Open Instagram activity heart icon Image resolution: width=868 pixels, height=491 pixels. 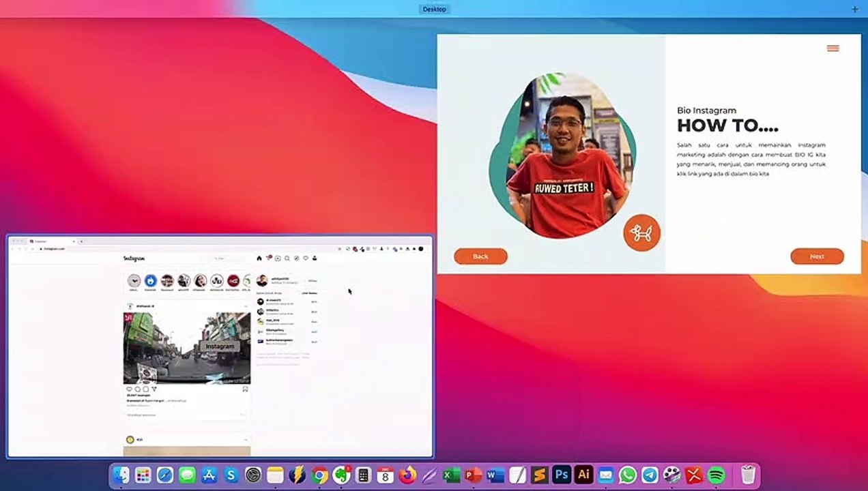click(x=306, y=258)
